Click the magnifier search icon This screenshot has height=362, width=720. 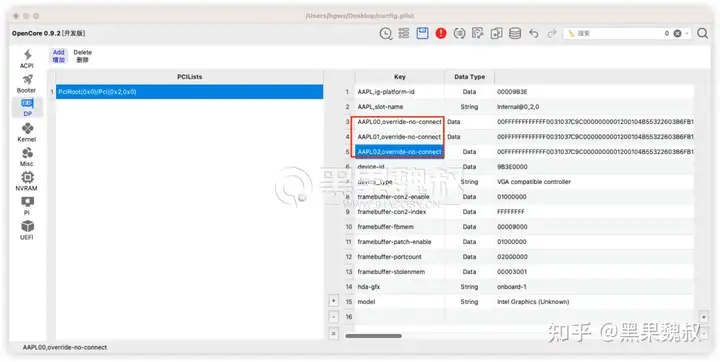702,34
